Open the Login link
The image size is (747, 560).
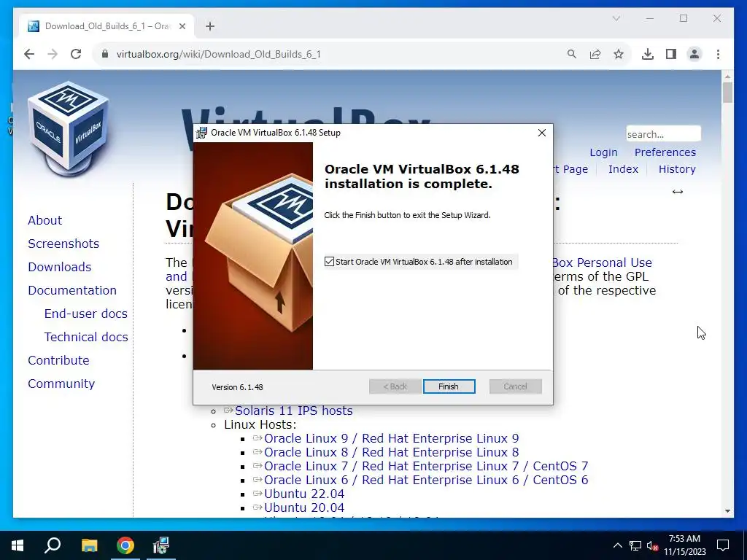click(603, 152)
